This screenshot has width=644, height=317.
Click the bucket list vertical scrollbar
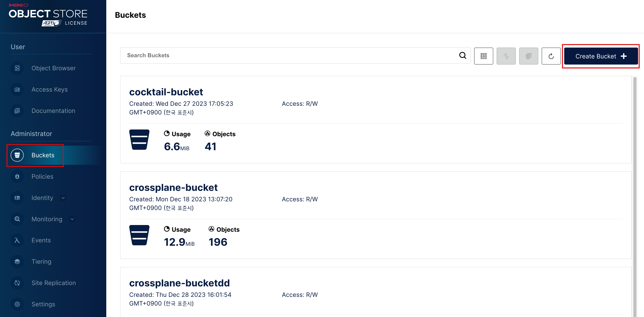(635, 196)
